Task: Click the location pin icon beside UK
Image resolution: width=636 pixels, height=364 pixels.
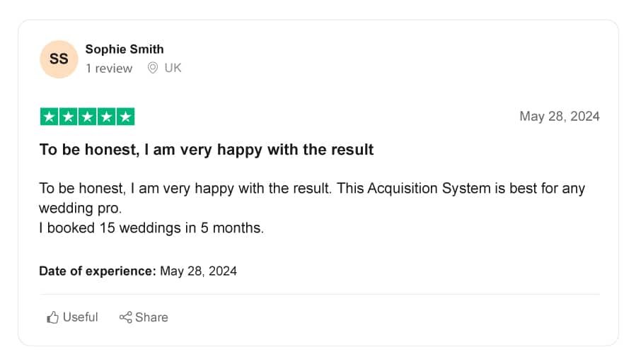Action: [x=153, y=68]
